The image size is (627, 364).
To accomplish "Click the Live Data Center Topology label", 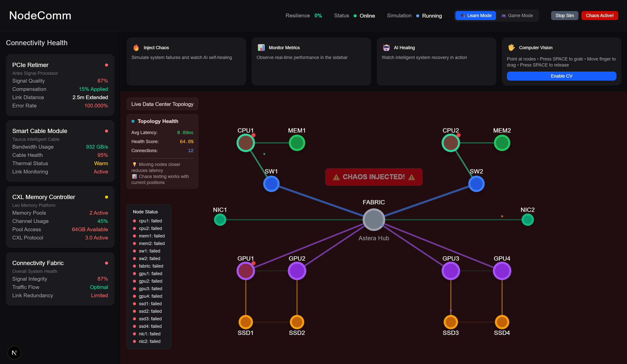I will pyautogui.click(x=162, y=104).
